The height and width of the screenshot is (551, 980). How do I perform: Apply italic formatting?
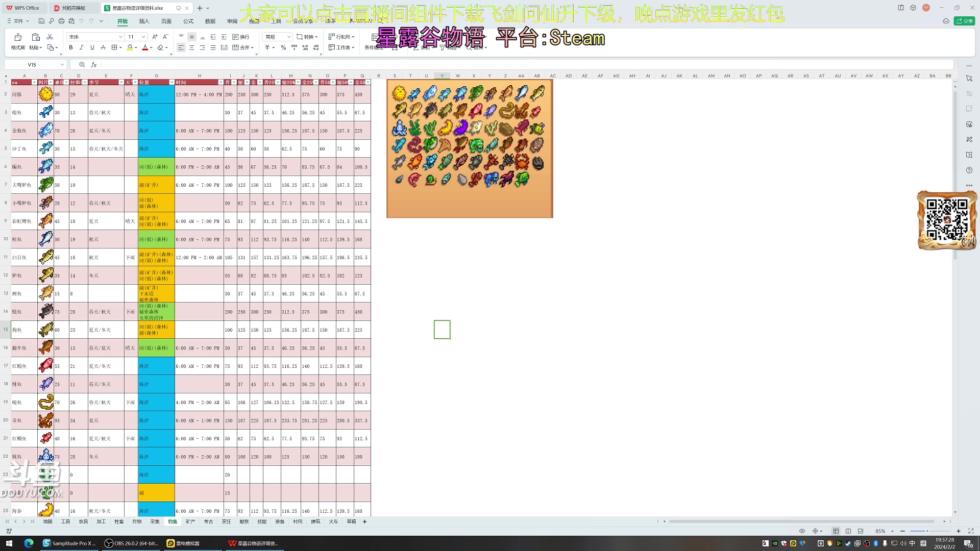[81, 47]
